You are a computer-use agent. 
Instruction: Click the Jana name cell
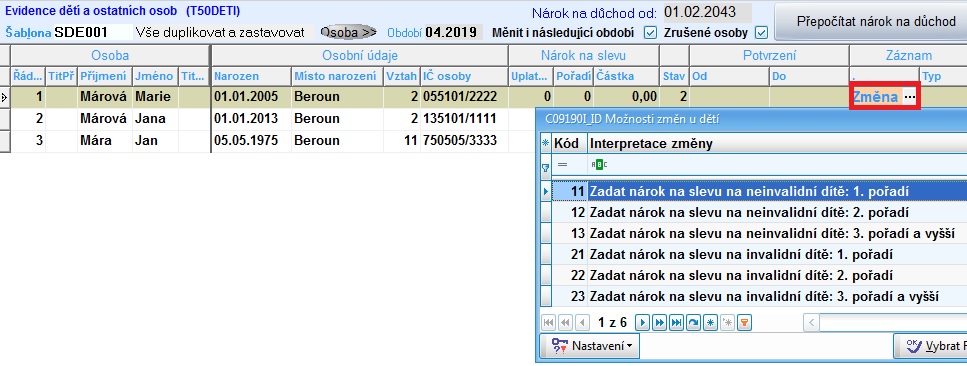click(x=155, y=119)
